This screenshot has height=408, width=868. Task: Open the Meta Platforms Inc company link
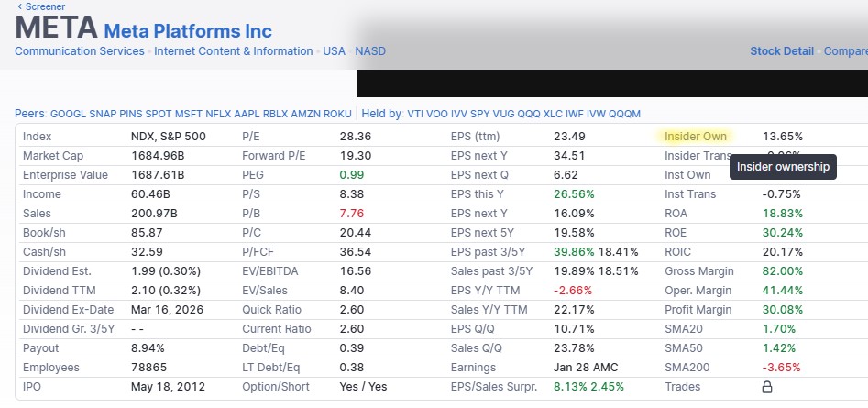[188, 30]
